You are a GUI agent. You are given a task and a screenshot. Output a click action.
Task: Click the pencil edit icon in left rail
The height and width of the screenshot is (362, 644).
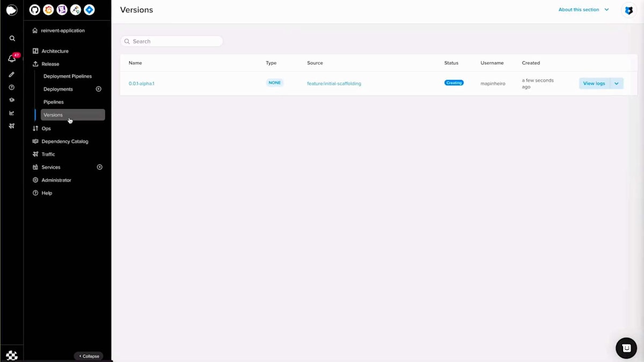pos(12,75)
